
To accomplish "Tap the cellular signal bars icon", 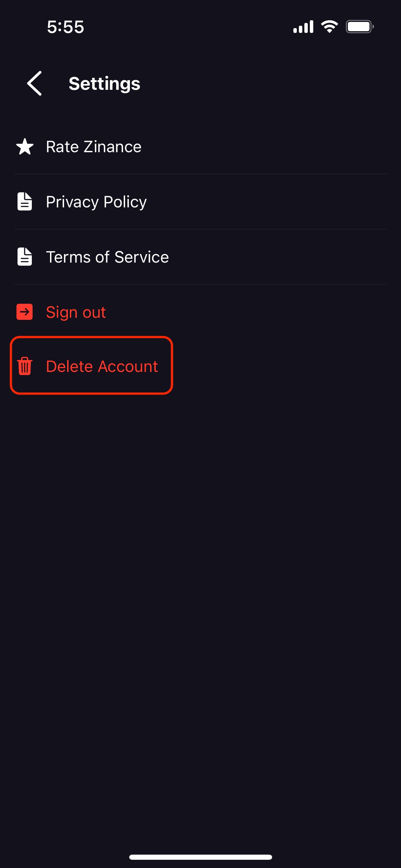I will 303,27.
